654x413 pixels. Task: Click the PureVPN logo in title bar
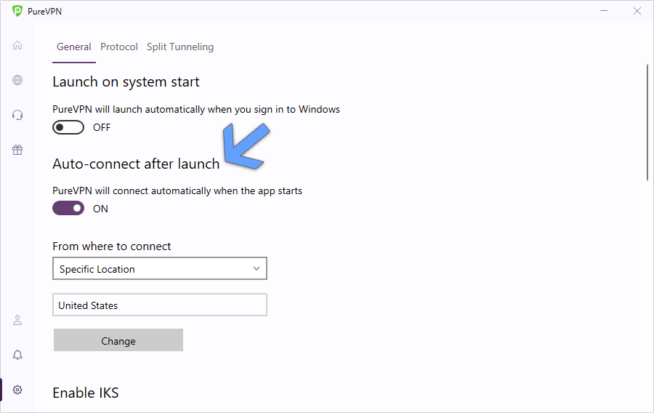click(17, 11)
